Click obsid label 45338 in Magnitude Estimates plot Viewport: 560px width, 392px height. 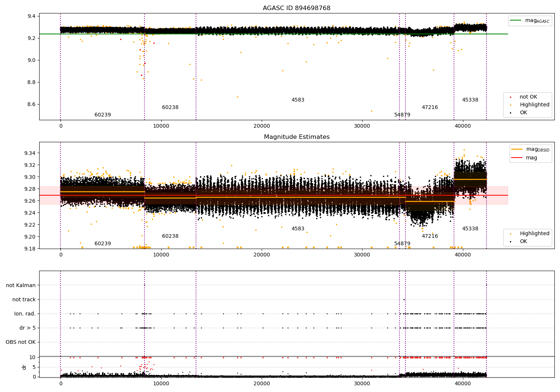(470, 228)
